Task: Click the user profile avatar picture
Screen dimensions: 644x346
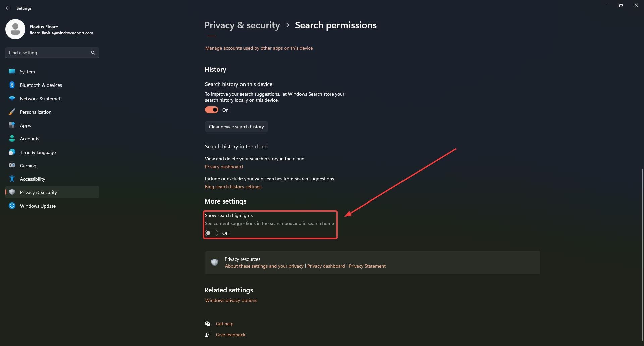Action: tap(15, 29)
